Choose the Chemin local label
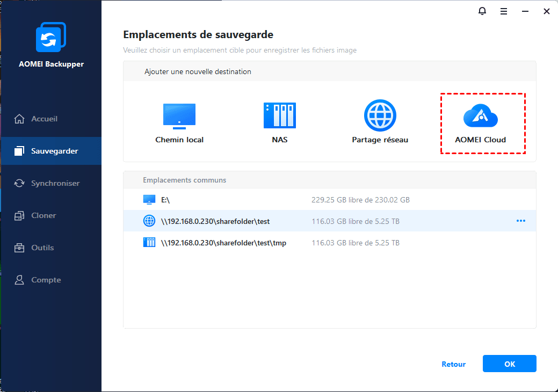The width and height of the screenshot is (558, 392). [179, 140]
